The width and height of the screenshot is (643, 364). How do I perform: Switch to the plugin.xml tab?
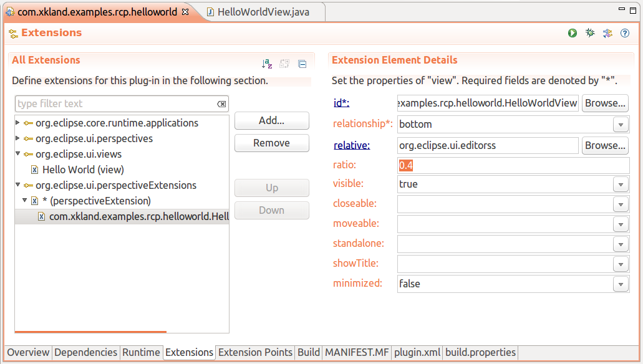click(417, 353)
